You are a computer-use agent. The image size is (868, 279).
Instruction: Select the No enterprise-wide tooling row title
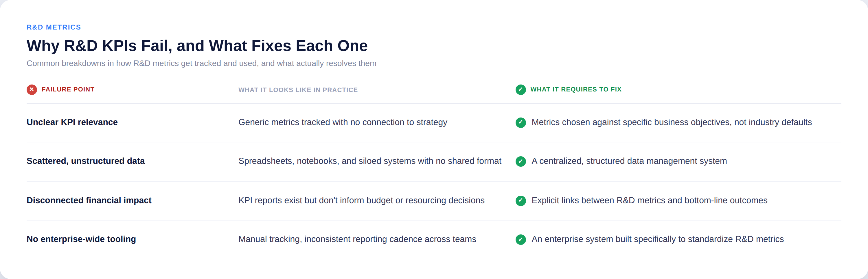point(81,239)
